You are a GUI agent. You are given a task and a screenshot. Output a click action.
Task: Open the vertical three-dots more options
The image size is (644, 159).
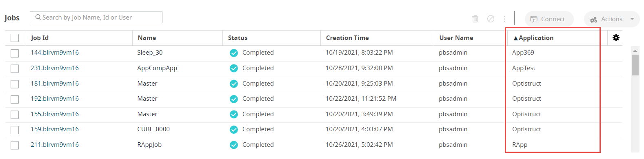504,19
